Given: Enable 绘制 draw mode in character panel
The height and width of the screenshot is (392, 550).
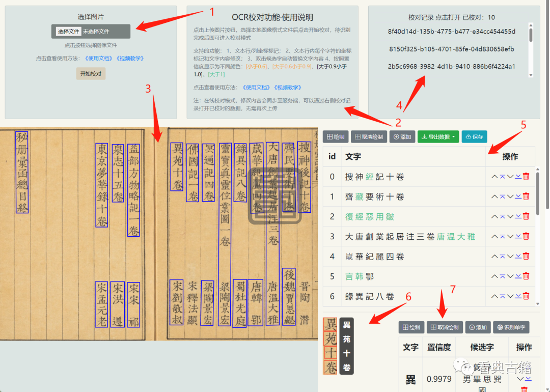Looking at the screenshot, I should click(411, 327).
